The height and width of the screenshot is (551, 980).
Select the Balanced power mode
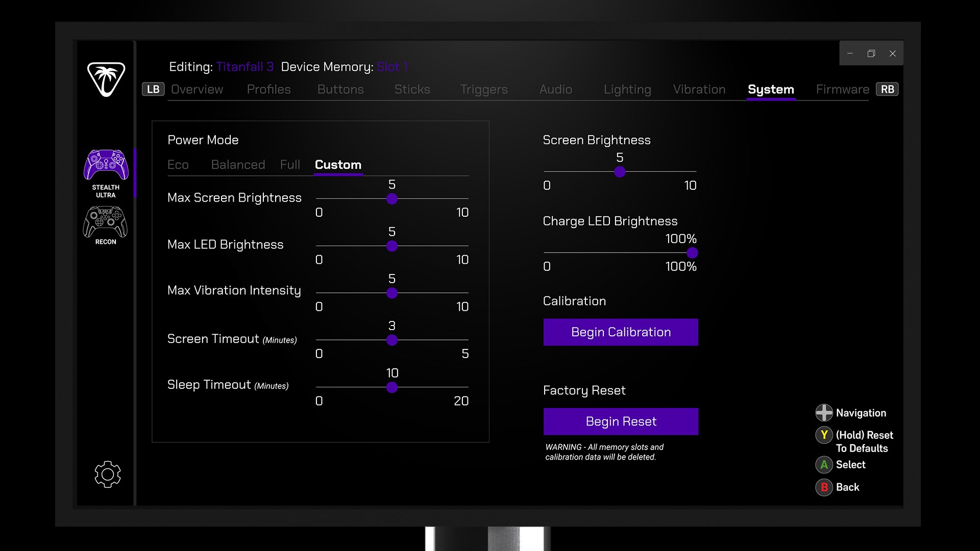pyautogui.click(x=238, y=165)
